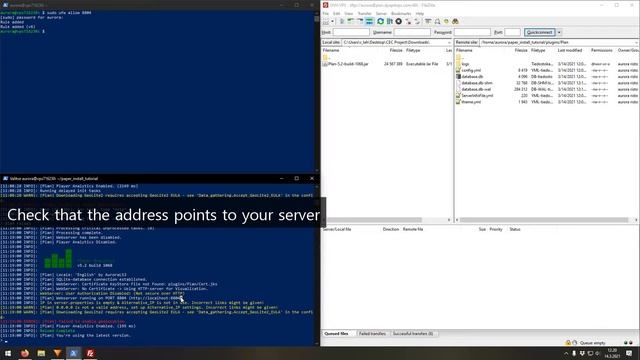This screenshot has width=640, height=360.
Task: Open the Transfer menu in FileZilla
Action: pos(364,13)
